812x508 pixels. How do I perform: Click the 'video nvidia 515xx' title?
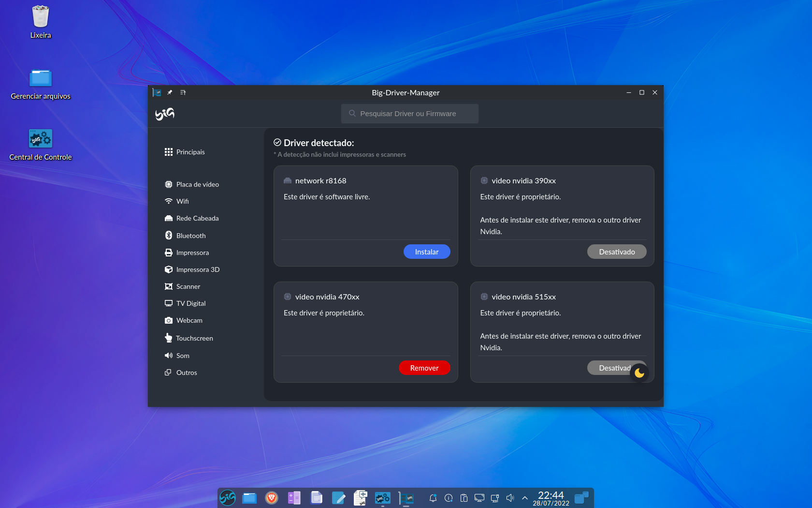point(524,297)
